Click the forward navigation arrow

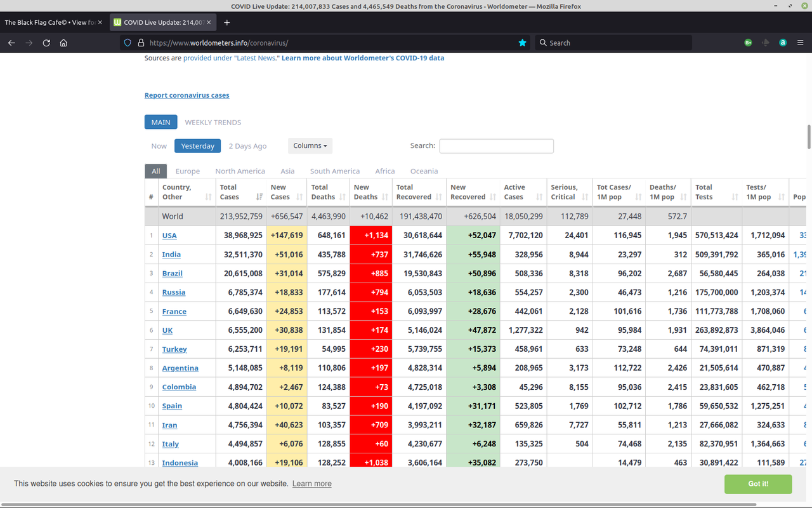click(29, 43)
